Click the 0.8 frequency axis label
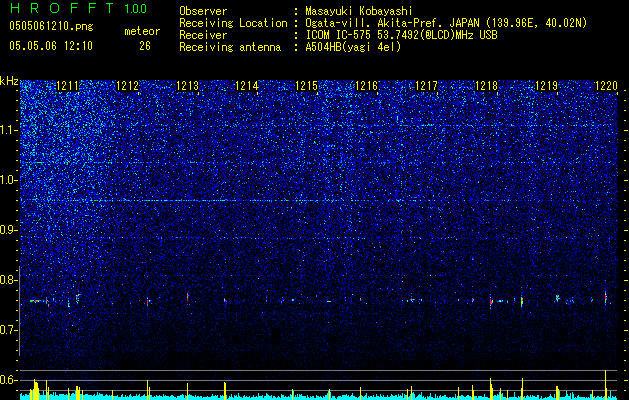 9,280
